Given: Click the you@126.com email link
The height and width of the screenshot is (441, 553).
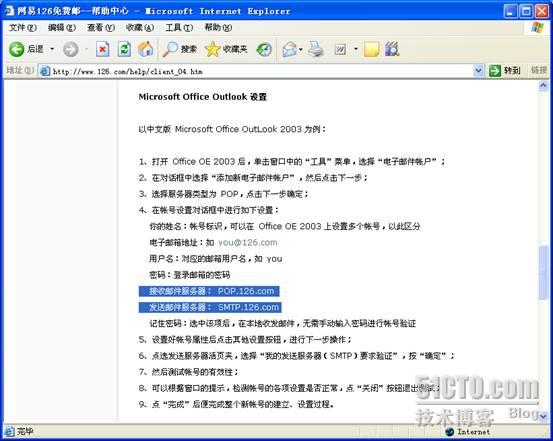Looking at the screenshot, I should (248, 243).
